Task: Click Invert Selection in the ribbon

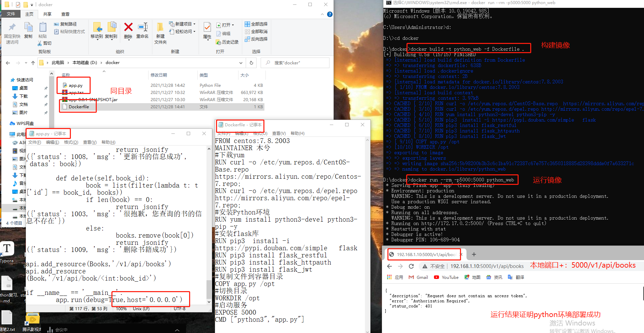Action: tap(256, 39)
